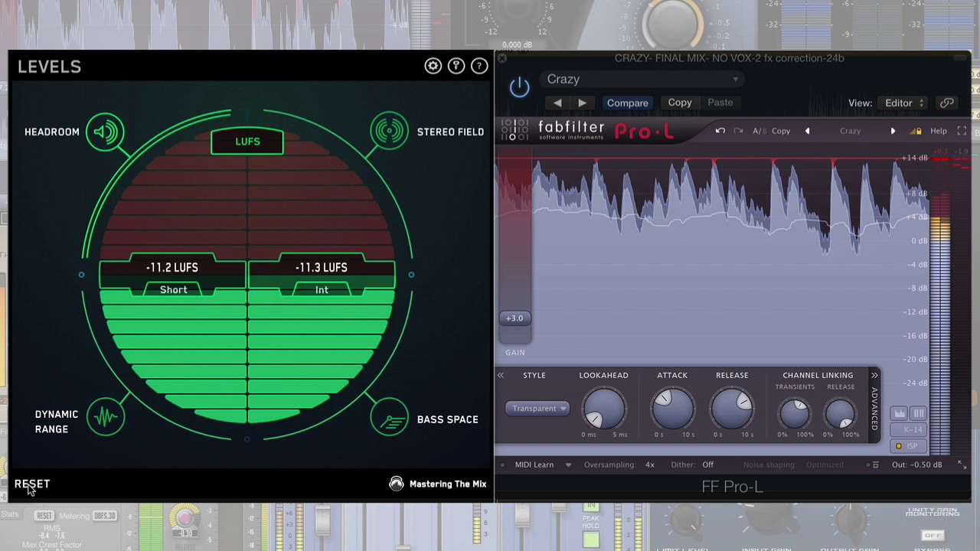The image size is (980, 551).
Task: Toggle the plugin power bypass button
Action: (x=519, y=86)
